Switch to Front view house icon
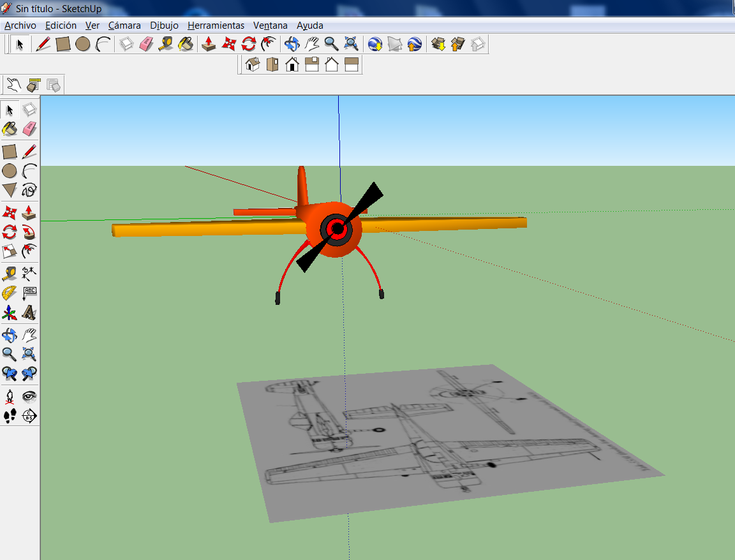 click(292, 64)
